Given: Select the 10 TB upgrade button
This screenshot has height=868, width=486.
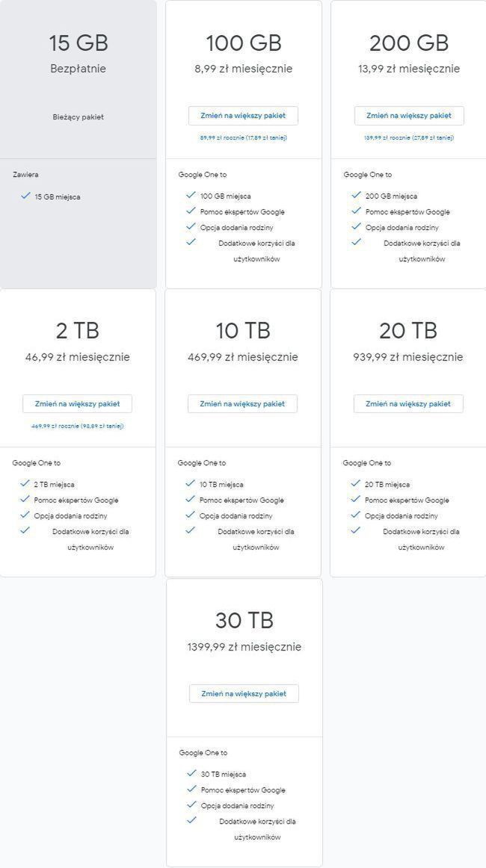Looking at the screenshot, I should point(242,404).
